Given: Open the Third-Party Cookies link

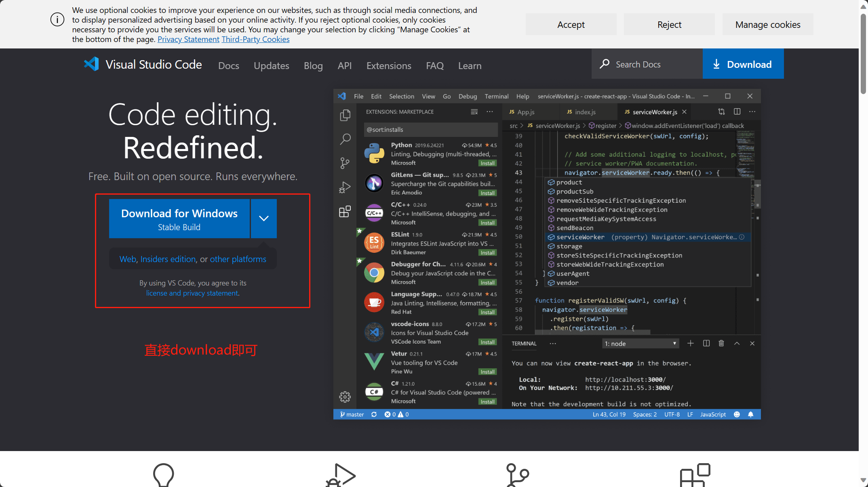Looking at the screenshot, I should point(255,39).
